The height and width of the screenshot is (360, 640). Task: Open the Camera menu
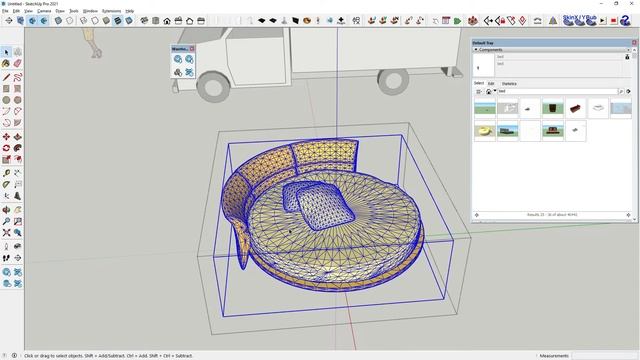(x=44, y=11)
